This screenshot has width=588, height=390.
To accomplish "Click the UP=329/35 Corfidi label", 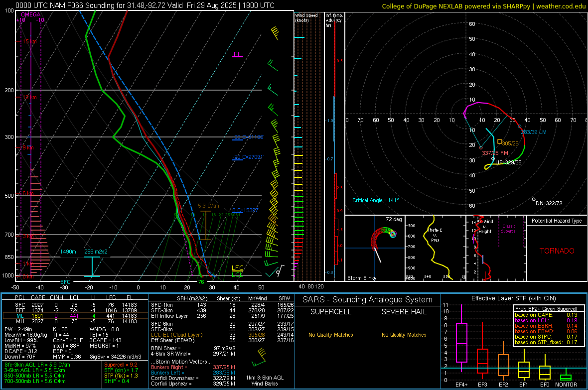I will click(x=508, y=162).
